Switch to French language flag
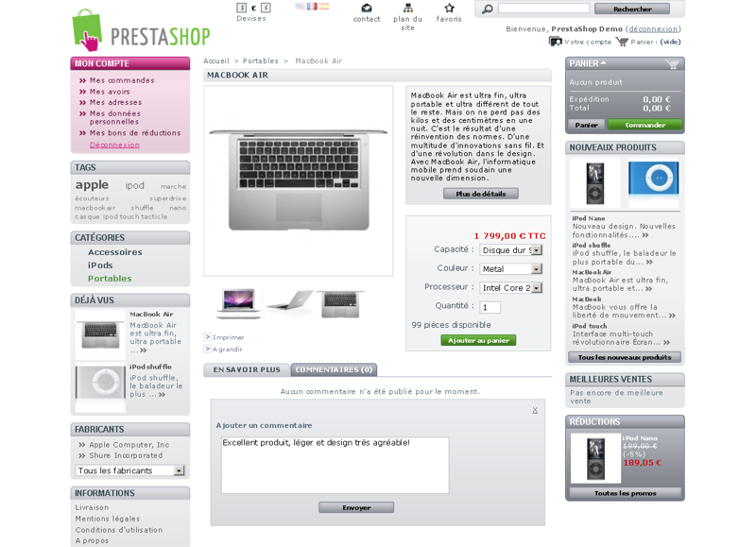This screenshot has width=756, height=547. pos(312,7)
